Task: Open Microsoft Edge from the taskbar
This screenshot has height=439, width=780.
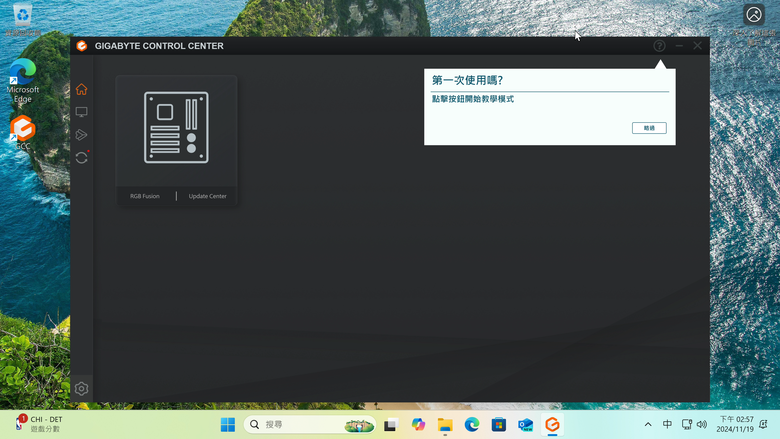Action: (x=472, y=425)
